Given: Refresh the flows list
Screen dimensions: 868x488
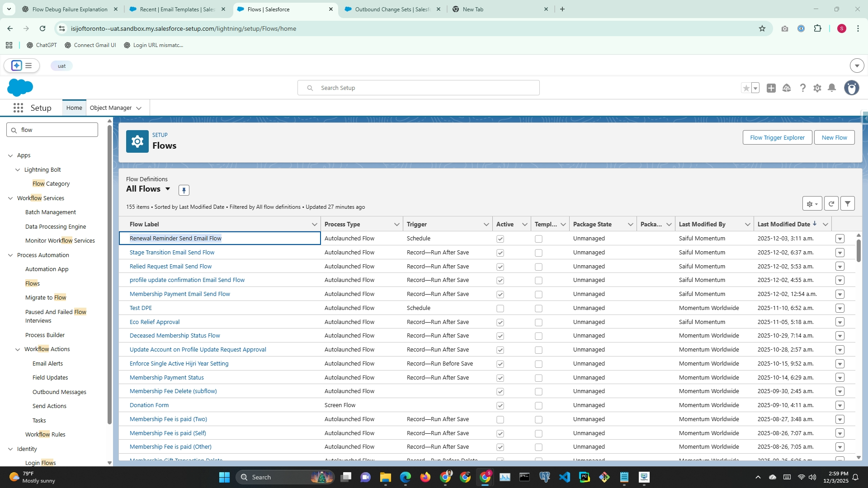Looking at the screenshot, I should [x=831, y=204].
